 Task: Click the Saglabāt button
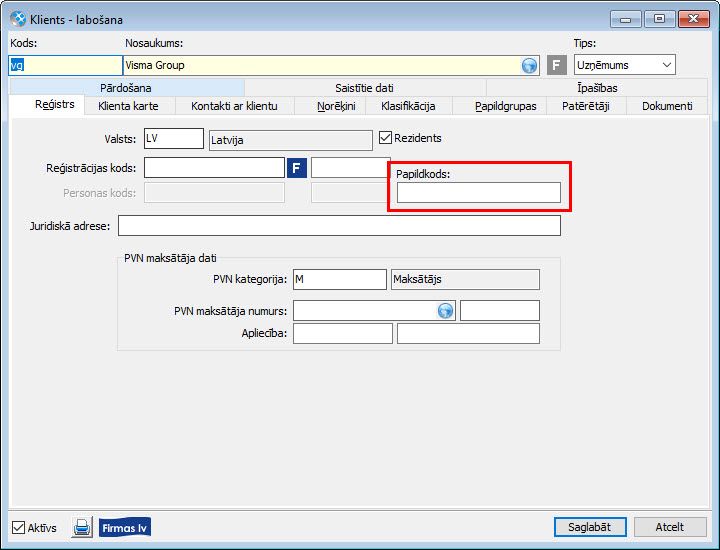point(590,527)
